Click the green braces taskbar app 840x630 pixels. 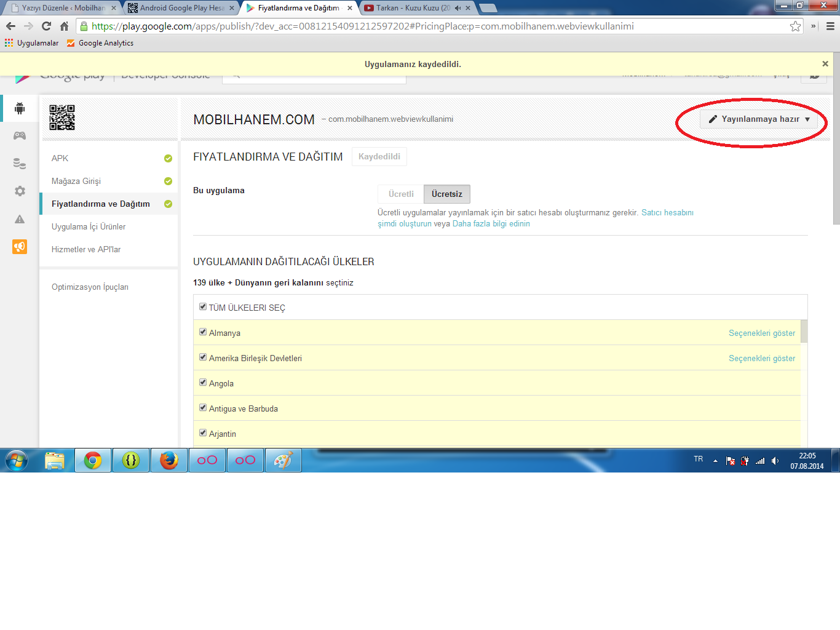(x=131, y=460)
